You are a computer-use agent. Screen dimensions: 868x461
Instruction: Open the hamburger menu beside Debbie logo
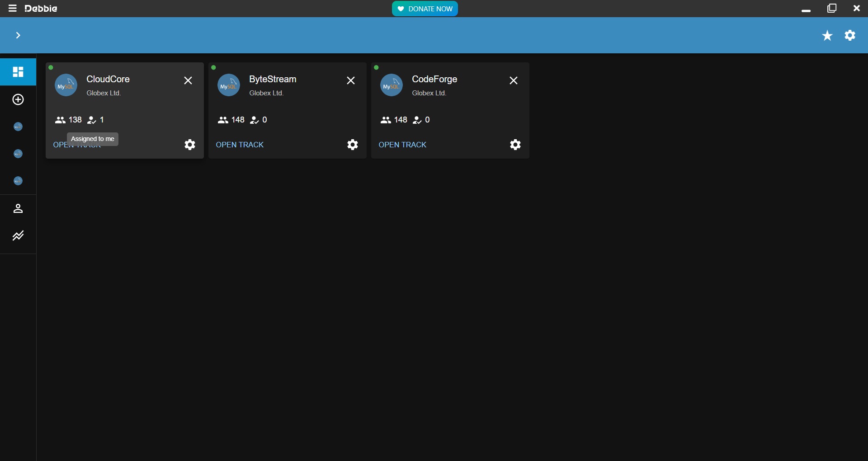12,9
